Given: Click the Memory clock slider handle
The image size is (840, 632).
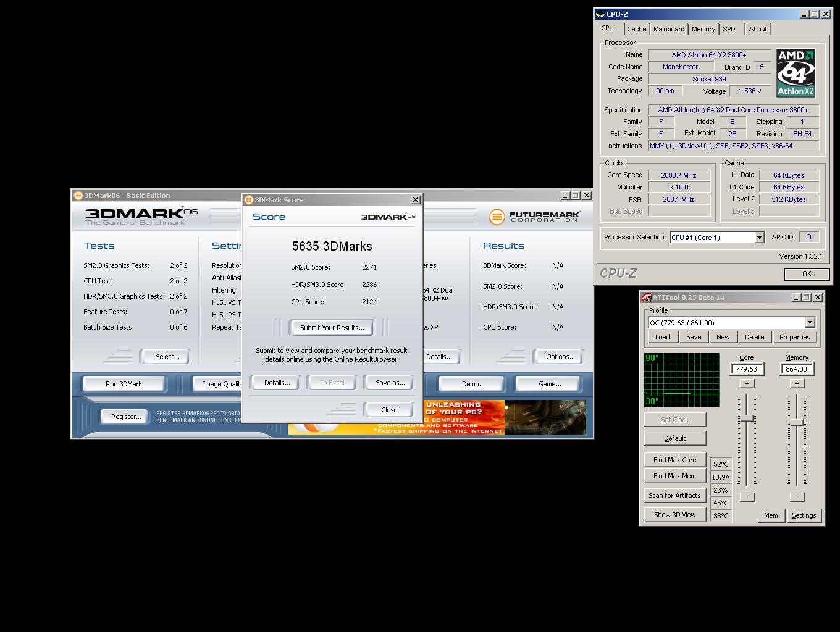Looking at the screenshot, I should 797,422.
